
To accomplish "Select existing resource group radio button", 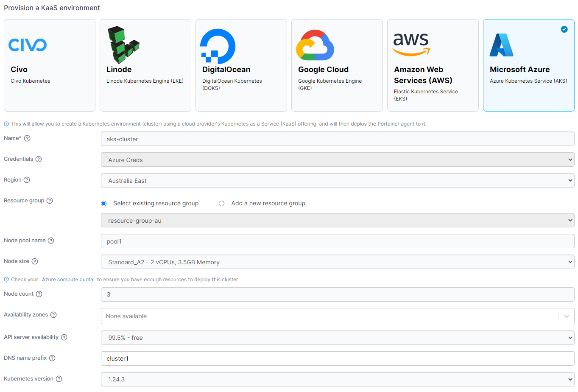I will [x=104, y=204].
